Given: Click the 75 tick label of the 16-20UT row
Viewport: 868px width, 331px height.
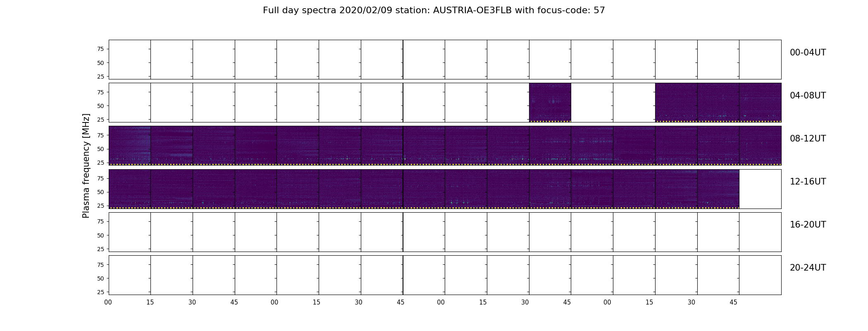Looking at the screenshot, I should [100, 222].
